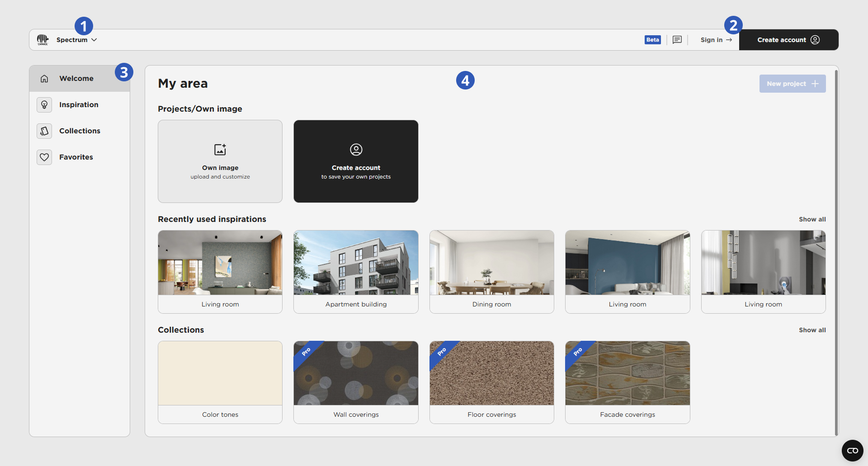Viewport: 868px width, 466px height.
Task: Click the Sign in link
Action: point(716,40)
